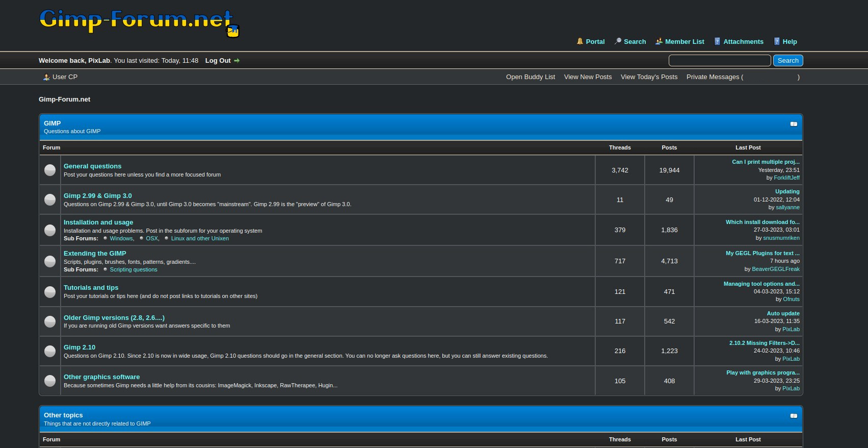868x448 pixels.
Task: Collapse the GIMP category section
Action: pos(793,124)
